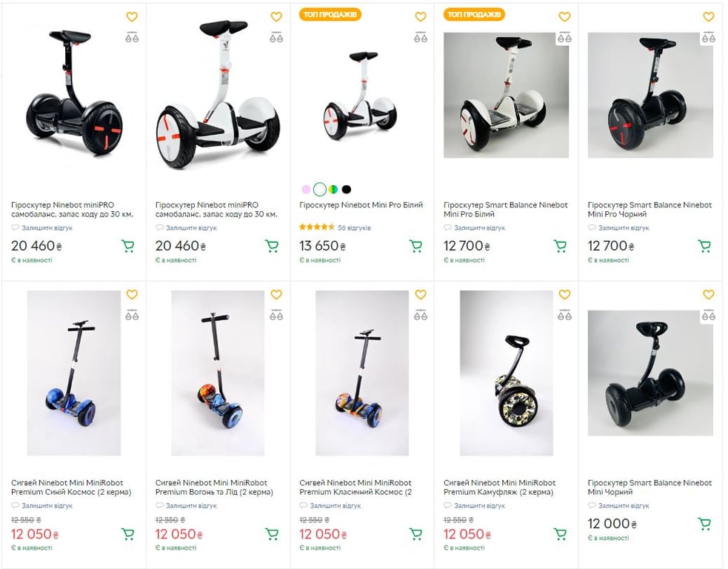Screen dimensions: 728x569
Task: Toggle wishlist heart on MiniRobot Класичний Космос
Action: pyautogui.click(x=420, y=295)
